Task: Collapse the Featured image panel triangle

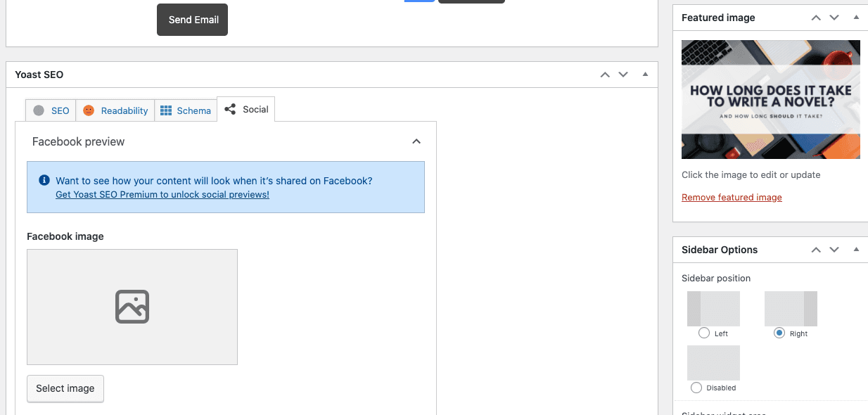Action: tap(856, 18)
